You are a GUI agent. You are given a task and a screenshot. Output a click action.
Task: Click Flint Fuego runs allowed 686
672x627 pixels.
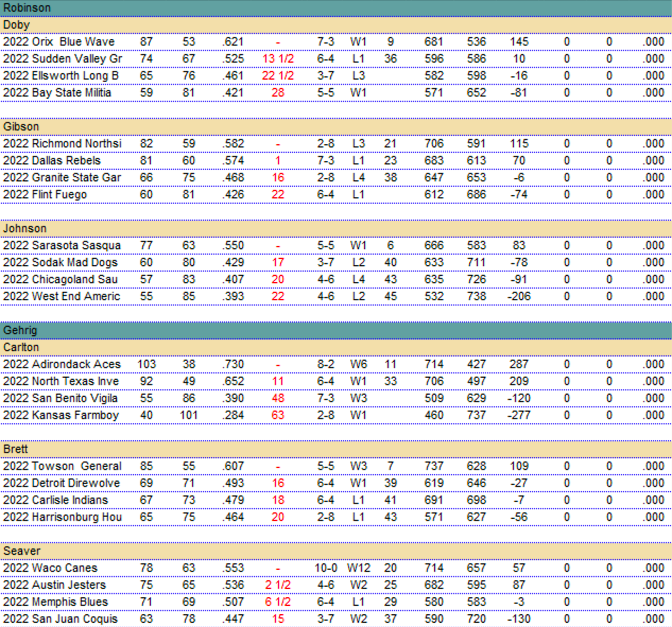pyautogui.click(x=476, y=195)
